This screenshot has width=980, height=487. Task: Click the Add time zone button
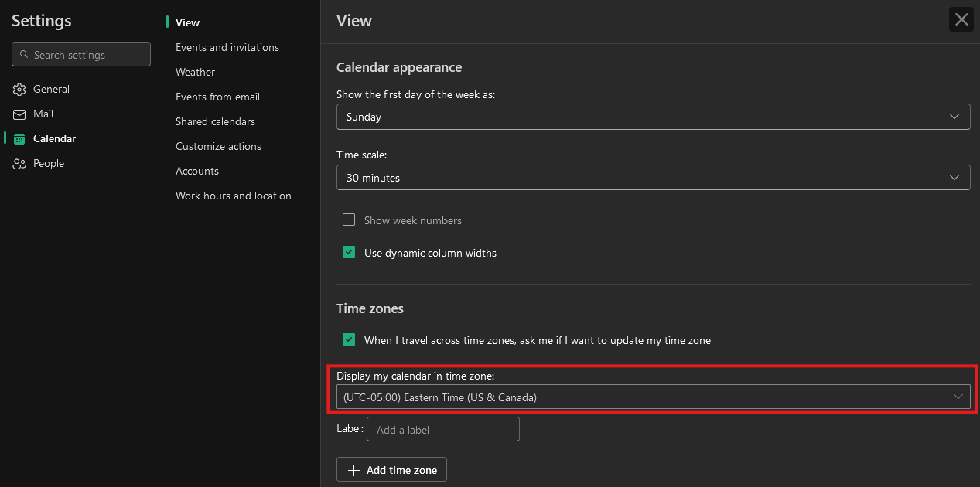392,470
